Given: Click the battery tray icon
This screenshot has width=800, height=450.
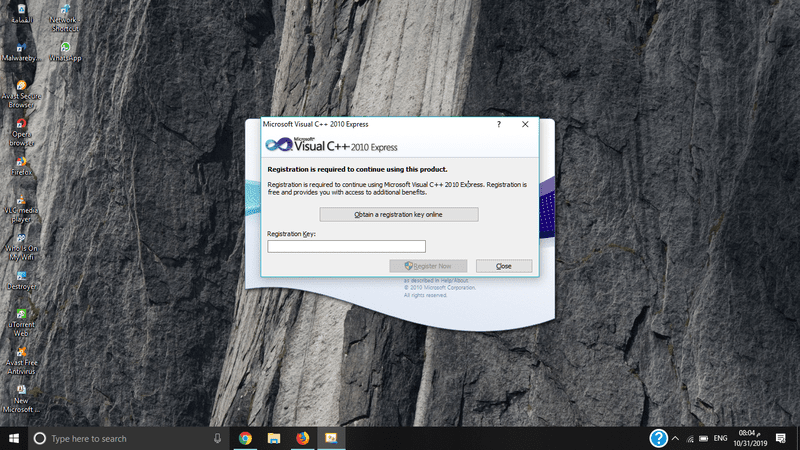Looking at the screenshot, I should coord(704,438).
